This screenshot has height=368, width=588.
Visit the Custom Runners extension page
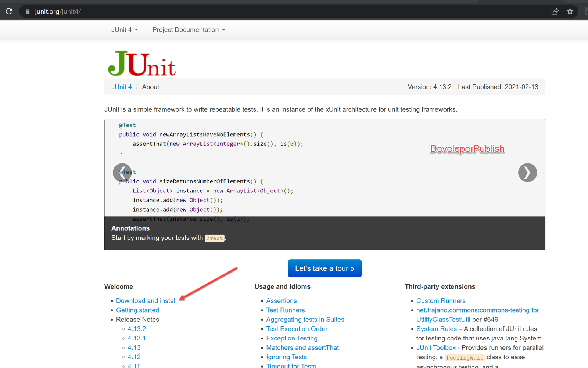441,300
